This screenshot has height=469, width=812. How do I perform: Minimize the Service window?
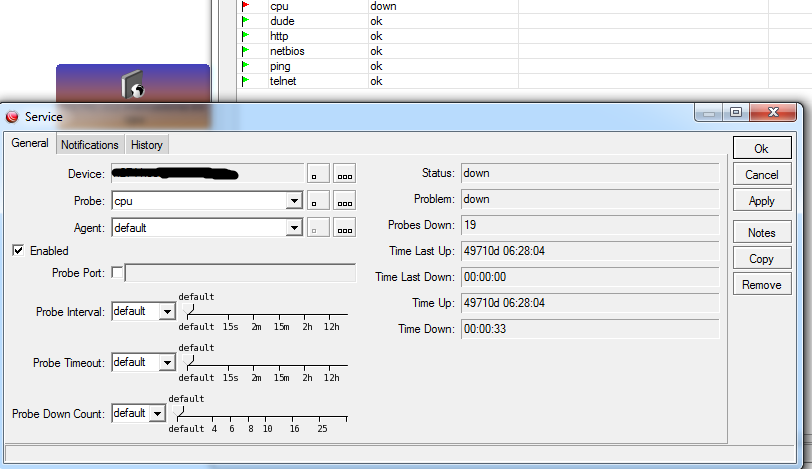click(x=709, y=112)
